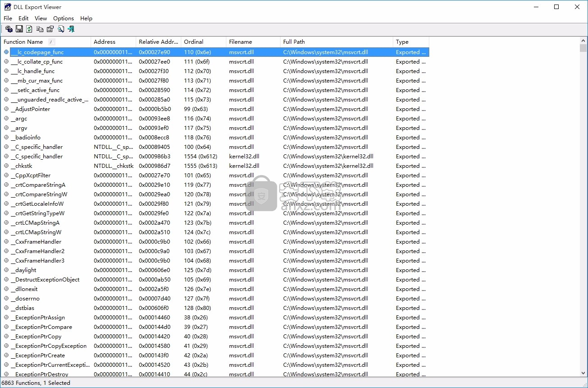
Task: Select the __unguarded_readlc_active_ function row
Action: coord(215,100)
